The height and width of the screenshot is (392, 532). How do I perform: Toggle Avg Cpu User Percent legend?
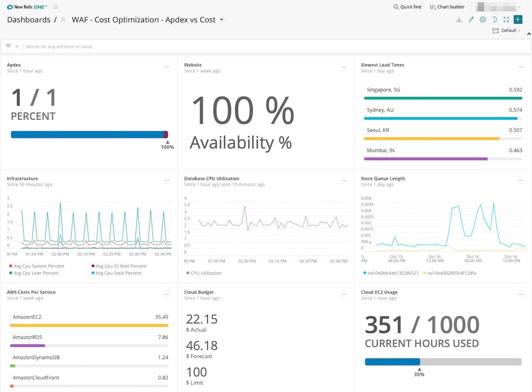tap(34, 273)
